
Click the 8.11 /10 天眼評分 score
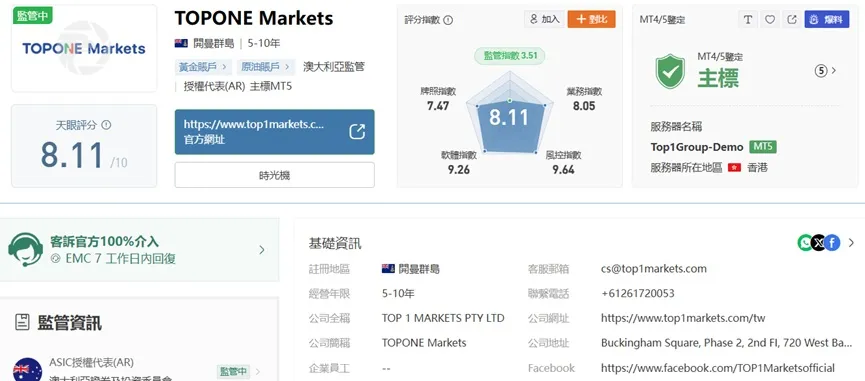84,155
